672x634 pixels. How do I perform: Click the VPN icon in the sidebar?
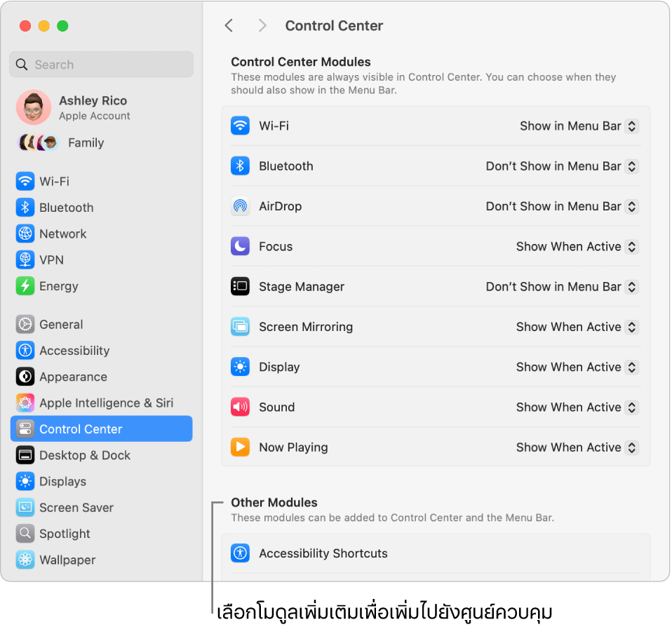25,259
